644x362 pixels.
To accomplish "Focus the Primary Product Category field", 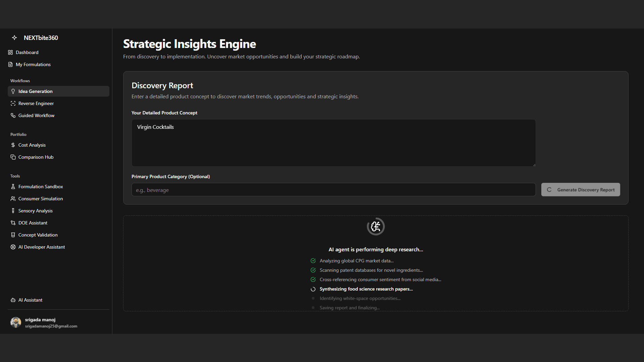I will pyautogui.click(x=333, y=190).
